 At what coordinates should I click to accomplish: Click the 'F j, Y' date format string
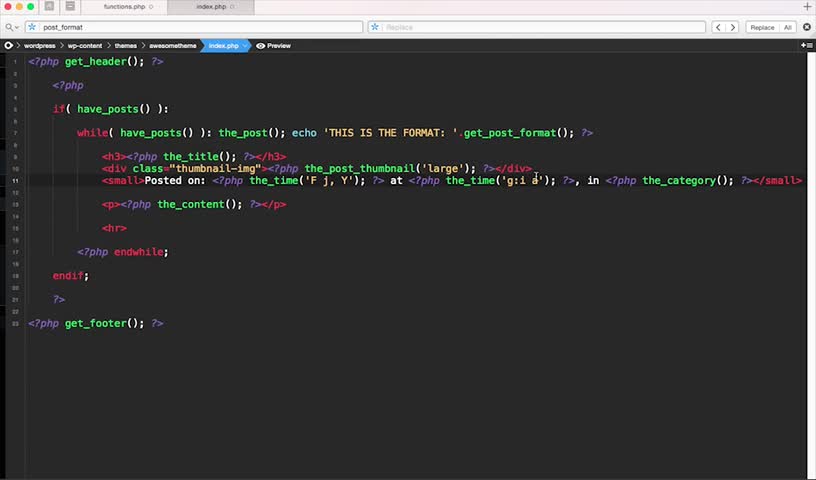point(329,180)
